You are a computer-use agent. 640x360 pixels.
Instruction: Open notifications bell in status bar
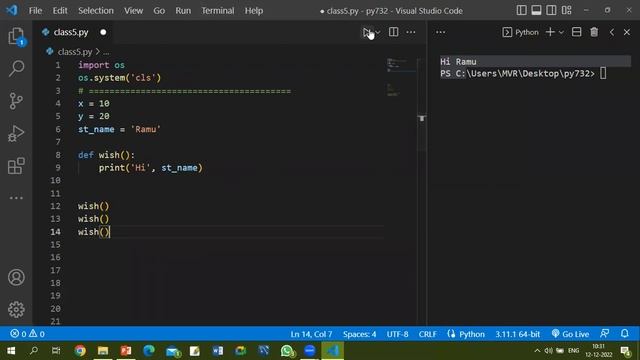(625, 333)
